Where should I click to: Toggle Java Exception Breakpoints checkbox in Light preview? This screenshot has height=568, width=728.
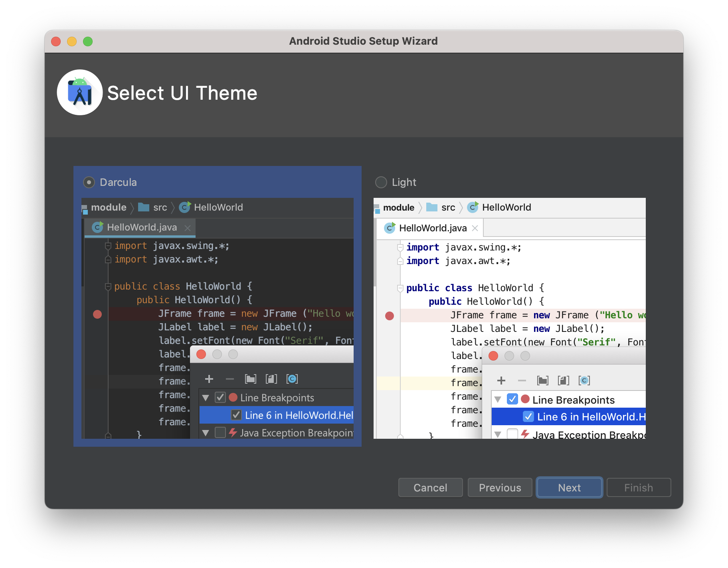coord(512,434)
